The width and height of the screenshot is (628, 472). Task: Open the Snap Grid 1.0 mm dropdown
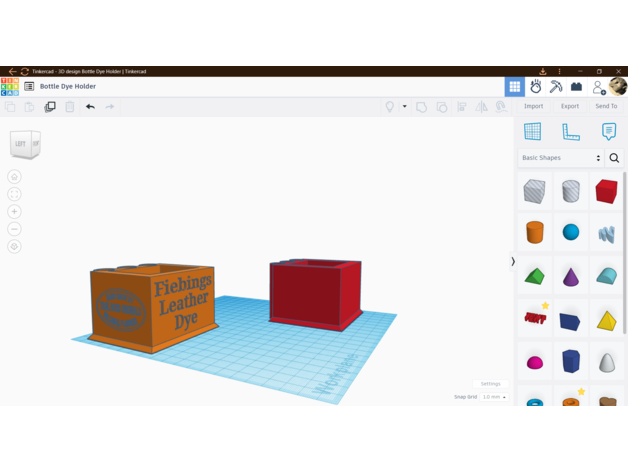click(494, 397)
